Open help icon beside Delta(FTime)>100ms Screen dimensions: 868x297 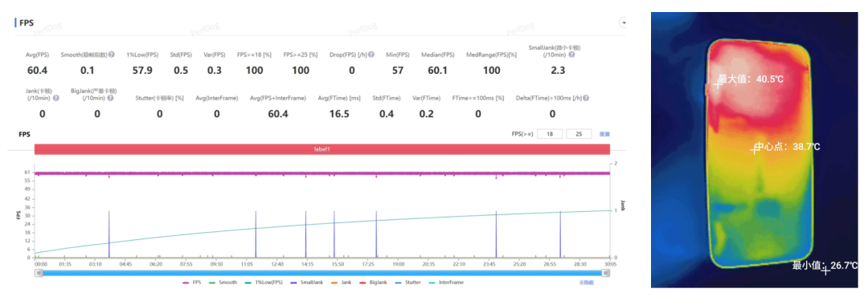(586, 98)
